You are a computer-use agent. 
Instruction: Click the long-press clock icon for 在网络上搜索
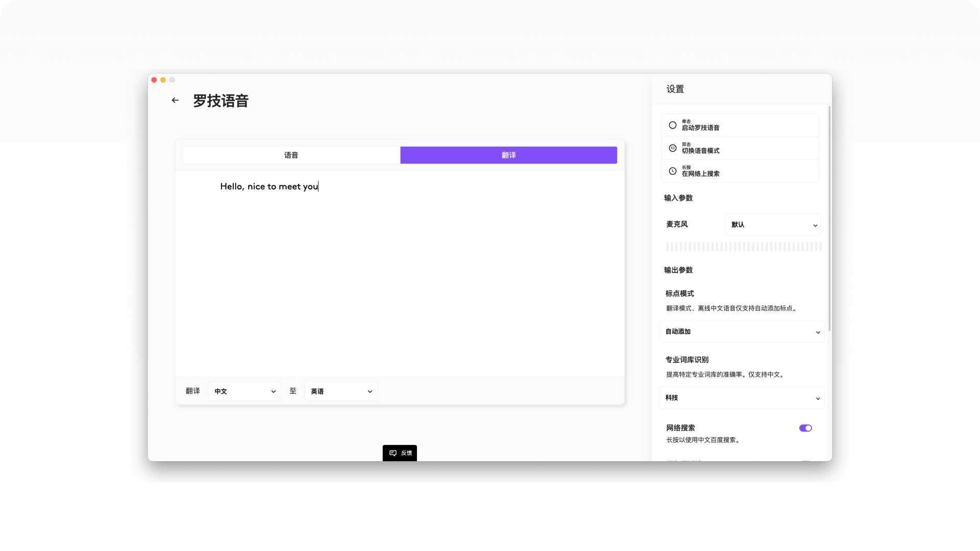pos(673,171)
